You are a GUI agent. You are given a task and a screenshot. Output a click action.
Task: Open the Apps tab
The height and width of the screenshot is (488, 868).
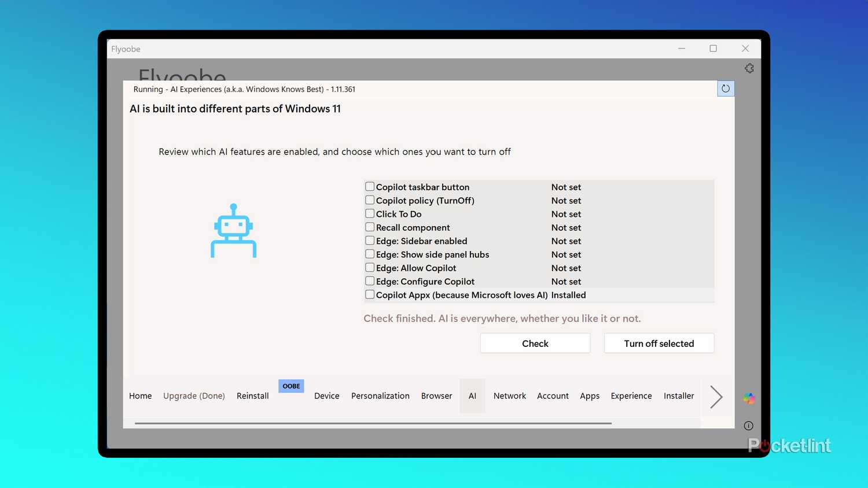[590, 396]
